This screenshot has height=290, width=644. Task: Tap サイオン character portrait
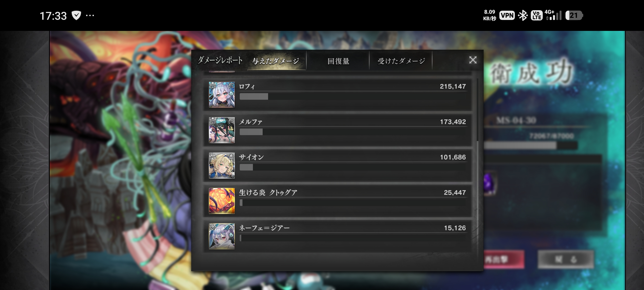222,166
